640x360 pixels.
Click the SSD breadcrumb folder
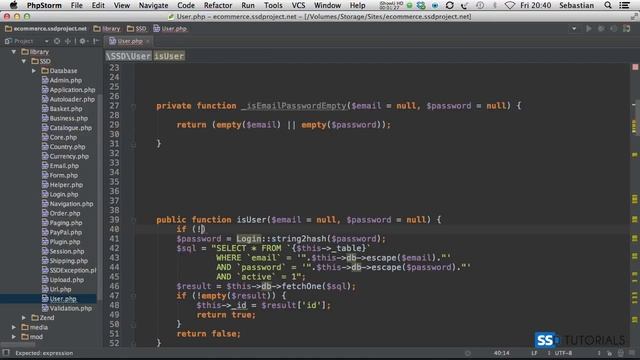coord(136,29)
